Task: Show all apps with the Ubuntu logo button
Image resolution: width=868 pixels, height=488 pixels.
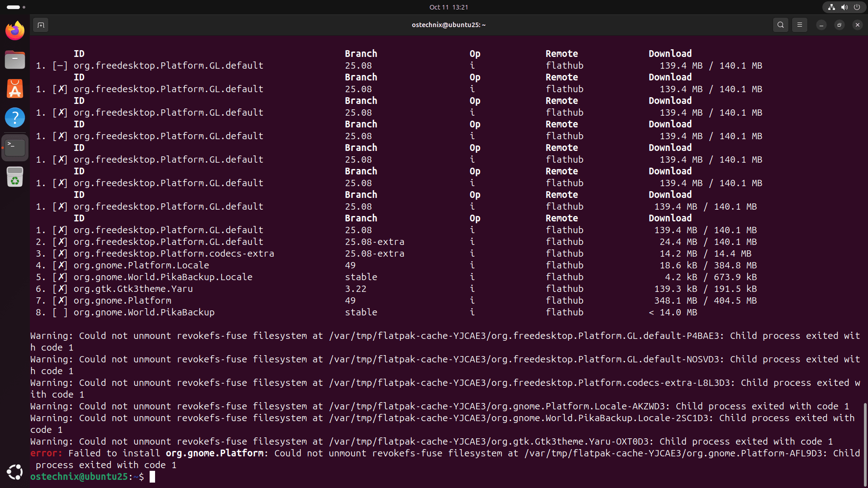Action: coord(15,472)
